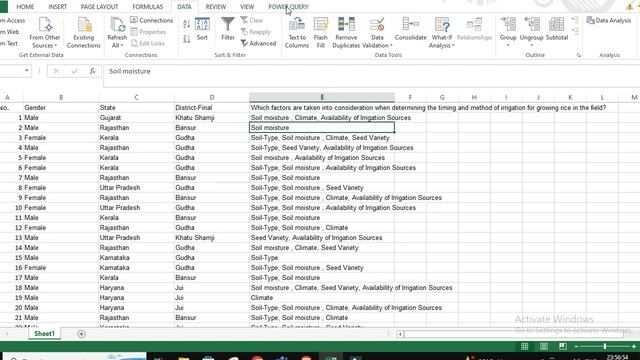
Task: Switch to Page Layout view in status bar
Action: tap(544, 347)
